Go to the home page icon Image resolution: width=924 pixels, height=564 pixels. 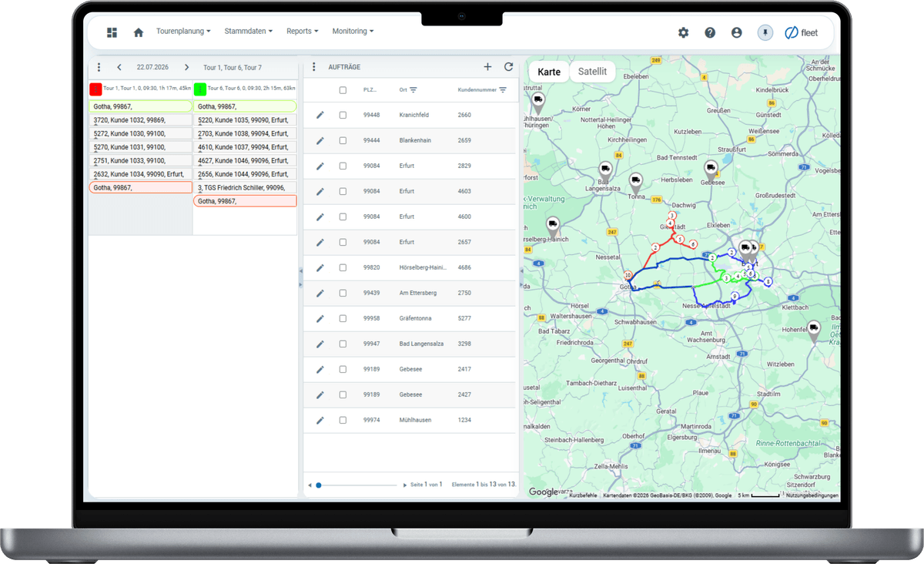[139, 32]
